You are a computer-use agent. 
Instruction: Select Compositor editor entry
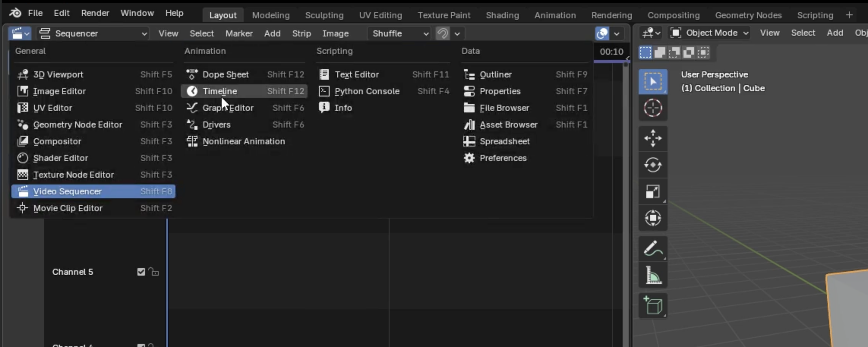point(94,141)
